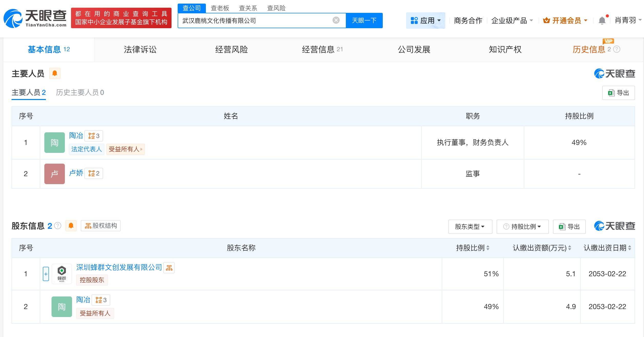Expand the 受益所有人 tag arrow in personnel row

click(x=142, y=149)
